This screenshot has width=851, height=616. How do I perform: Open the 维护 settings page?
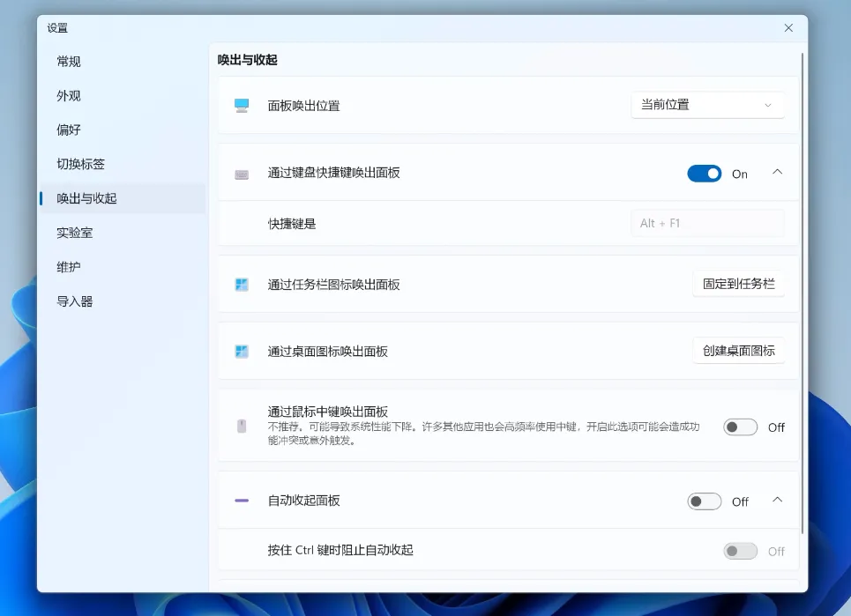pyautogui.click(x=123, y=267)
